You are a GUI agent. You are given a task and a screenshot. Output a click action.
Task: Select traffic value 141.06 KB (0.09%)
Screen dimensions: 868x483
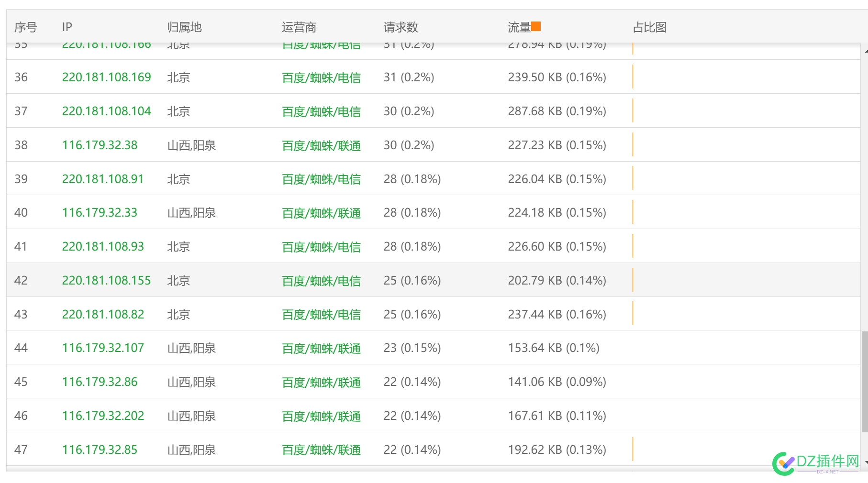[557, 382]
